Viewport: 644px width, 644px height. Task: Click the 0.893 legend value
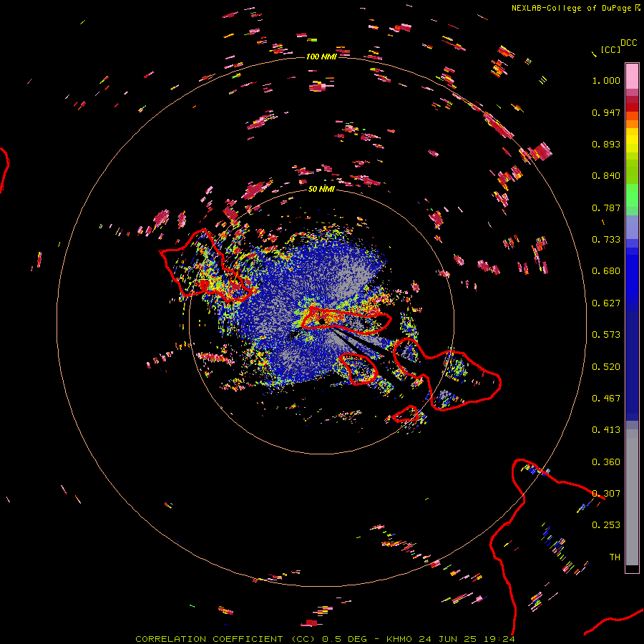606,144
